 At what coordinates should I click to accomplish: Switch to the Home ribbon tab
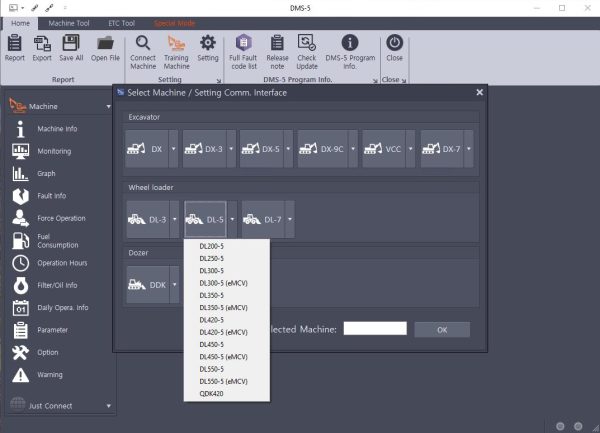20,23
